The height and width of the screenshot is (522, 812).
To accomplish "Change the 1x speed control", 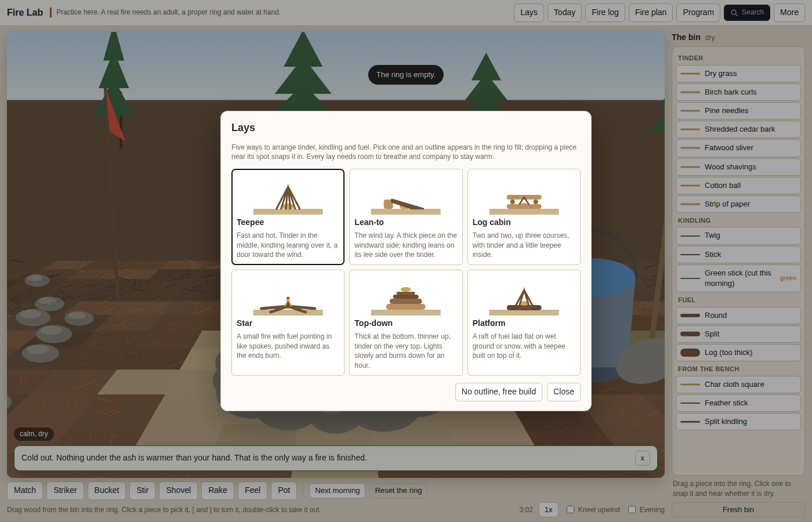I will (549, 510).
